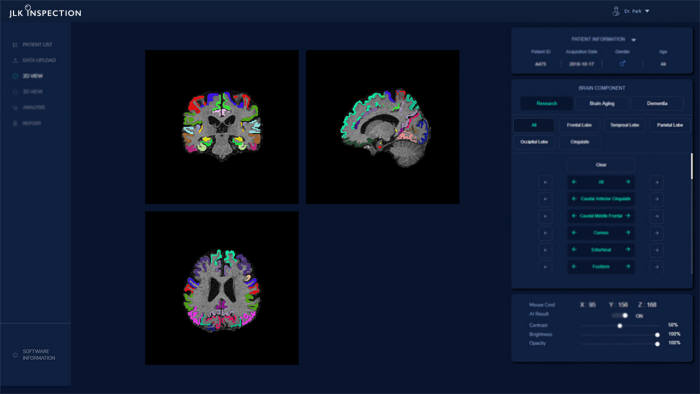Click the far-right square button in the Cuneus row
This screenshot has height=394, width=700.
[657, 233]
